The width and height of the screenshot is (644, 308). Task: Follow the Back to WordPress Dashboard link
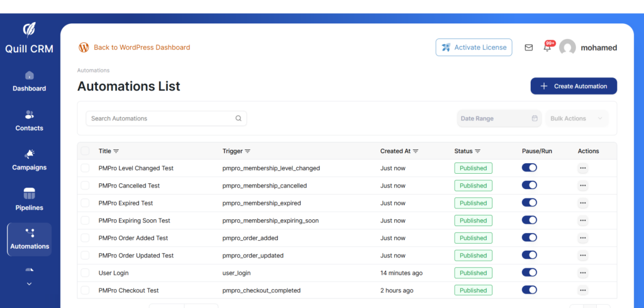(142, 47)
